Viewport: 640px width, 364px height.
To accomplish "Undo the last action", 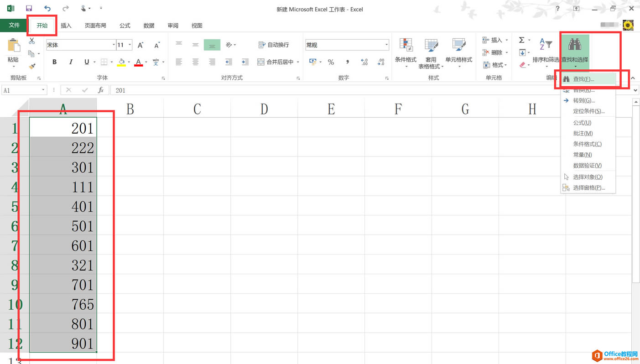I will [x=47, y=8].
